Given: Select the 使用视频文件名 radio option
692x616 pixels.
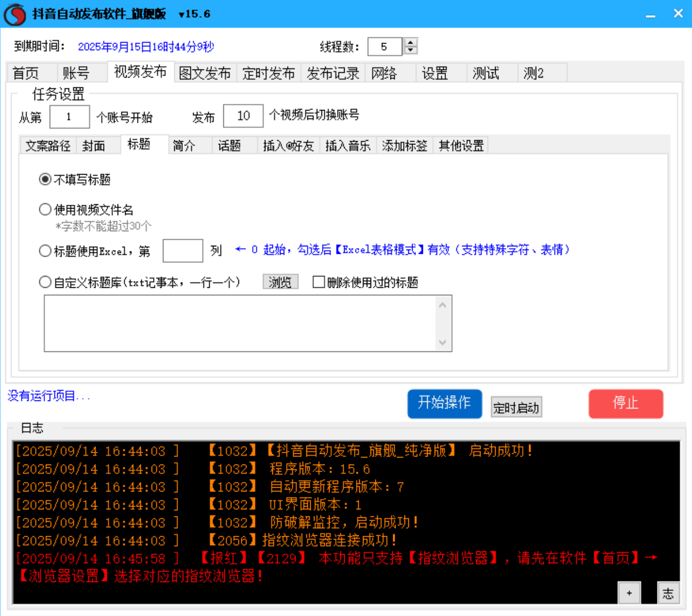Looking at the screenshot, I should pyautogui.click(x=45, y=209).
